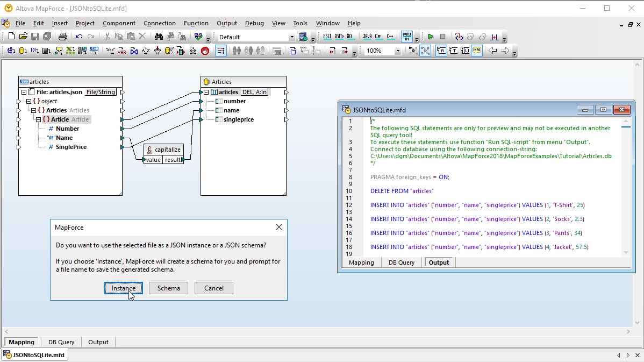644x362 pixels.
Task: Click the Find binoculars icon
Action: pos(159,37)
